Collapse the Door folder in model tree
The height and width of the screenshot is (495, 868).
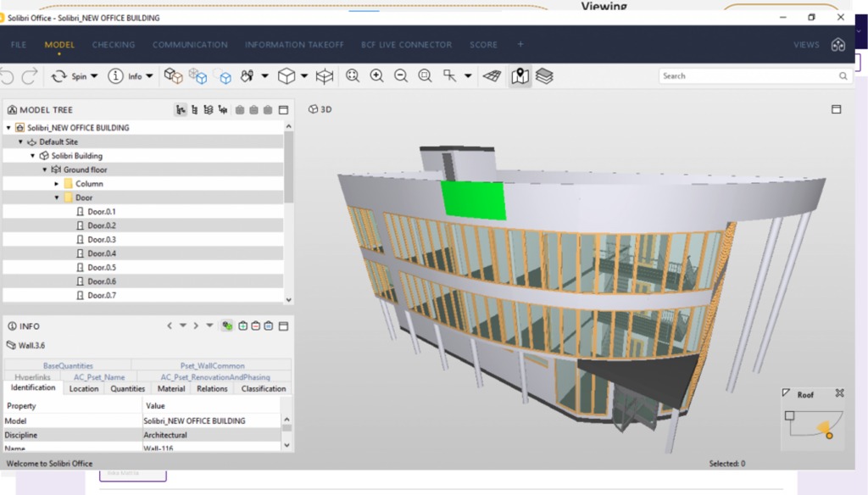tap(57, 197)
